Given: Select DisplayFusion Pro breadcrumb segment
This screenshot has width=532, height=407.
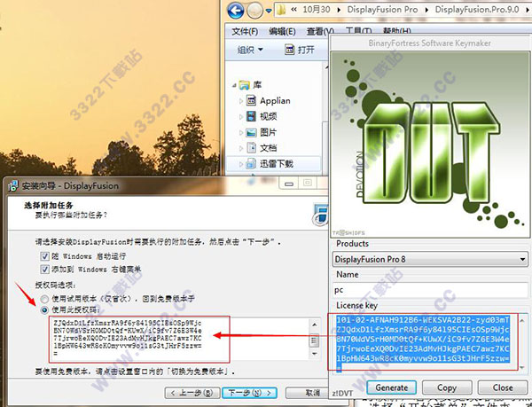Looking at the screenshot, I should (382, 10).
